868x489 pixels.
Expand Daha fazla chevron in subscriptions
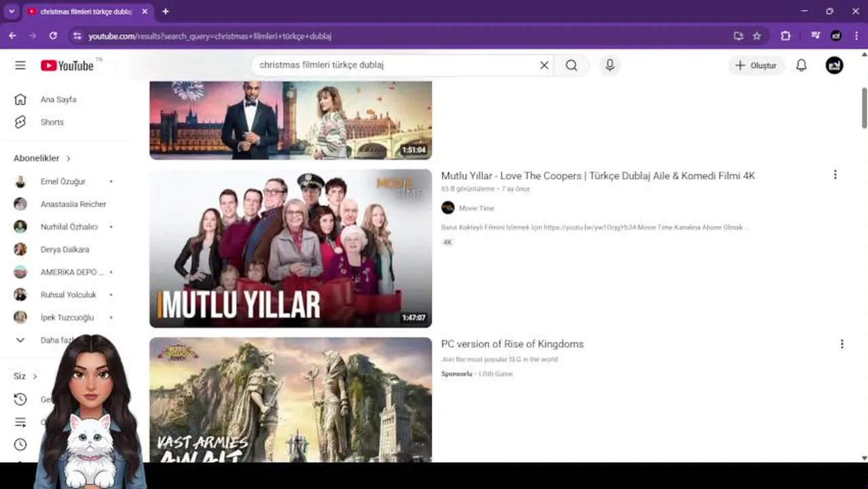click(20, 340)
